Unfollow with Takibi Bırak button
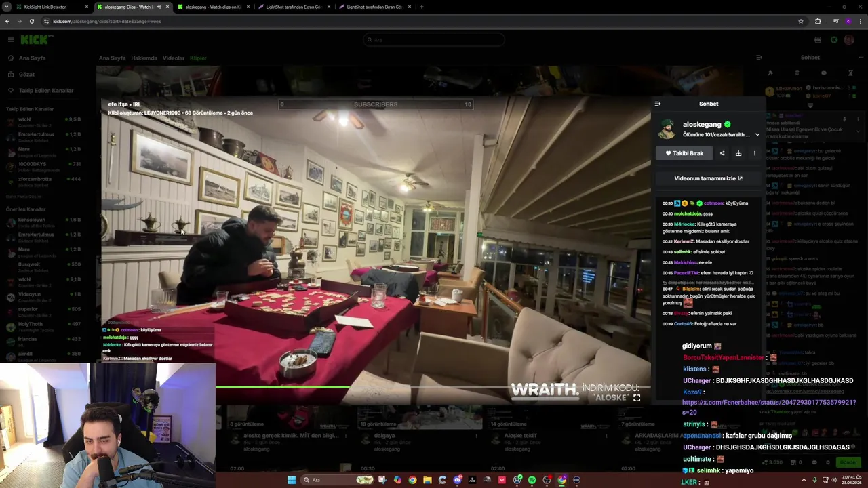This screenshot has width=868, height=488. [684, 153]
